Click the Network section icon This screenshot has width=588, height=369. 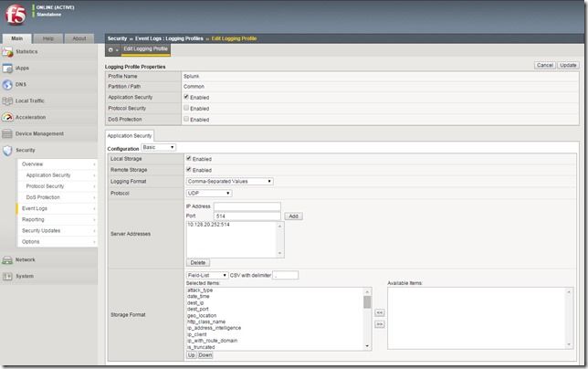(8, 259)
